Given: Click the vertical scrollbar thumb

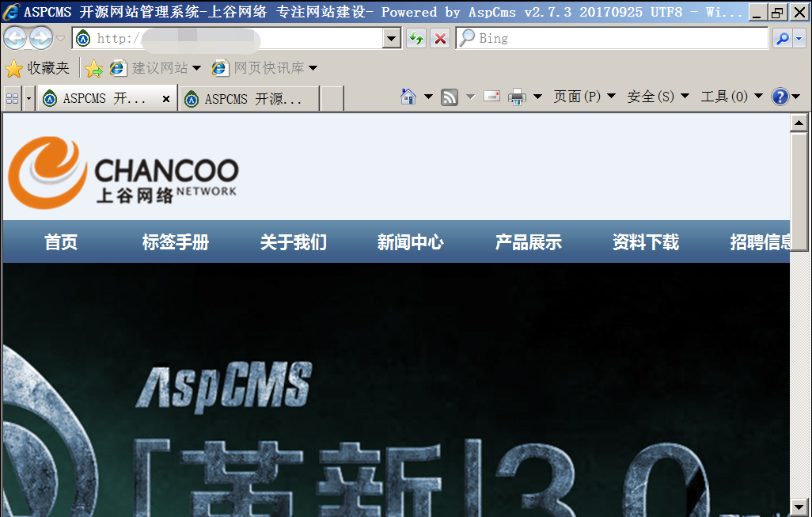Looking at the screenshot, I should pyautogui.click(x=799, y=192).
